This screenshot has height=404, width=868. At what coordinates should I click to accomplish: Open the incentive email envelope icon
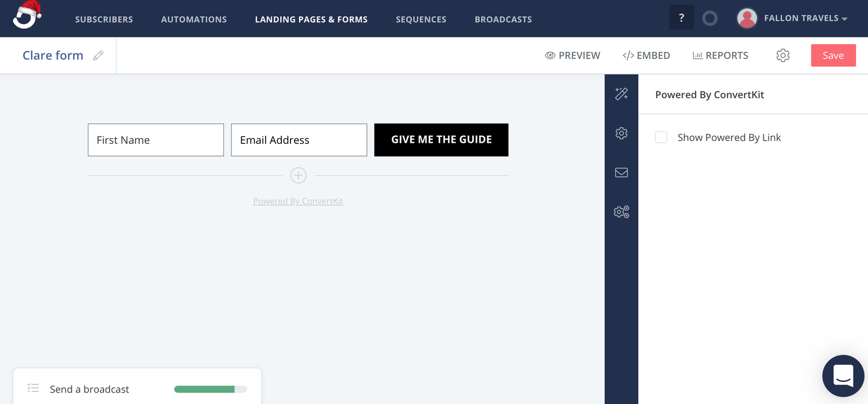click(621, 172)
